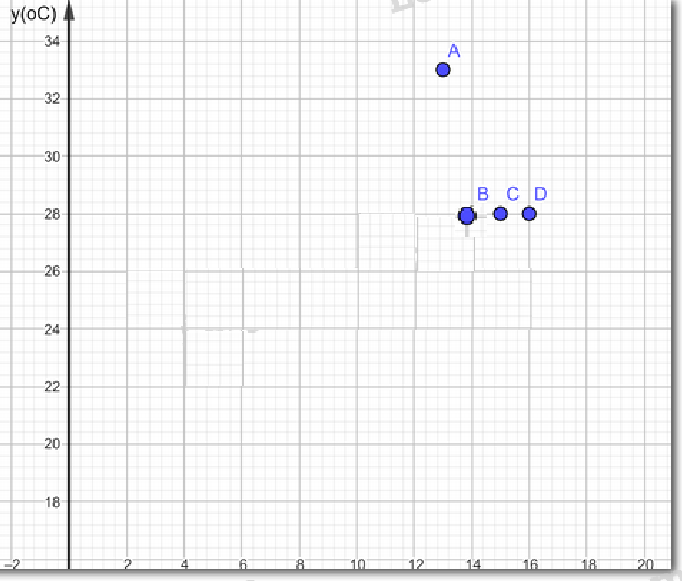Click the -2 tick label on x-axis

coord(13,564)
